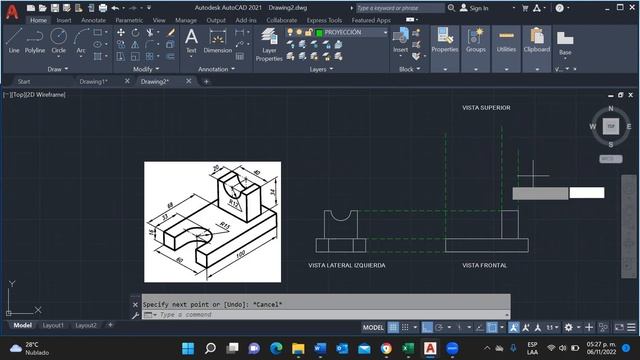The image size is (640, 360).
Task: Select the Ellipse tool in Draw panel
Action: click(98, 44)
